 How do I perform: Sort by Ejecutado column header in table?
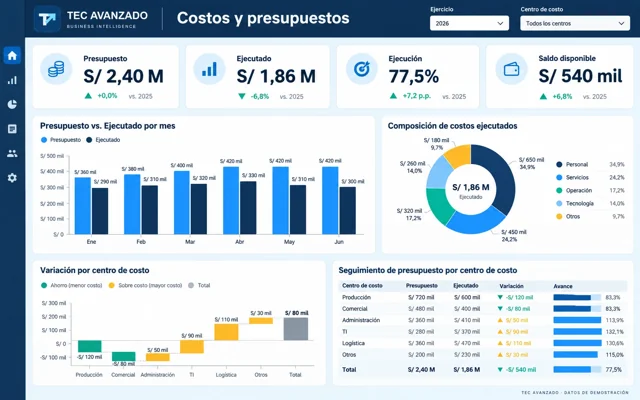[x=466, y=286]
